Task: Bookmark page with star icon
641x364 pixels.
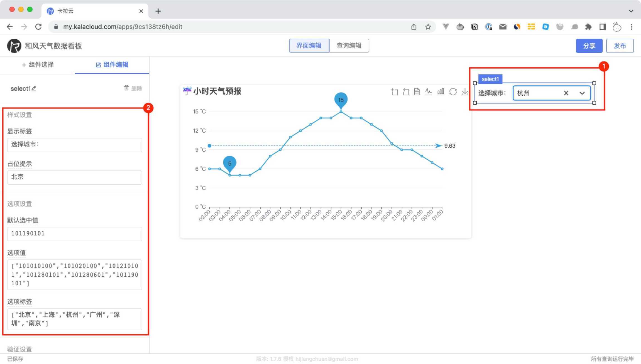Action: pos(428,27)
